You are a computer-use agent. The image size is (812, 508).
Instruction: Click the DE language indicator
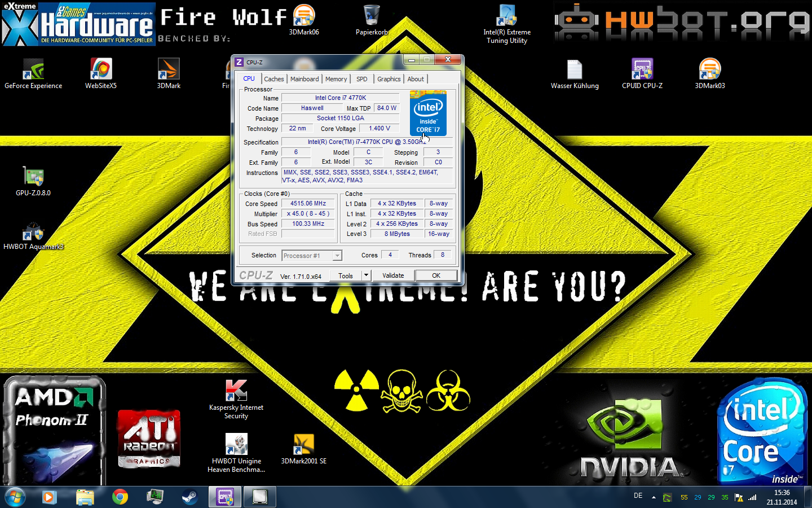coord(638,496)
